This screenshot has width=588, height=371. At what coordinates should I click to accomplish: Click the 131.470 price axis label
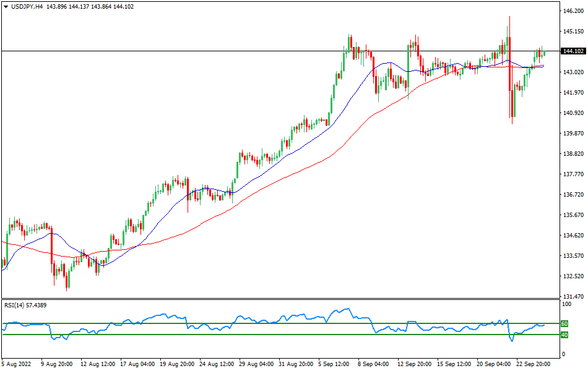point(573,296)
